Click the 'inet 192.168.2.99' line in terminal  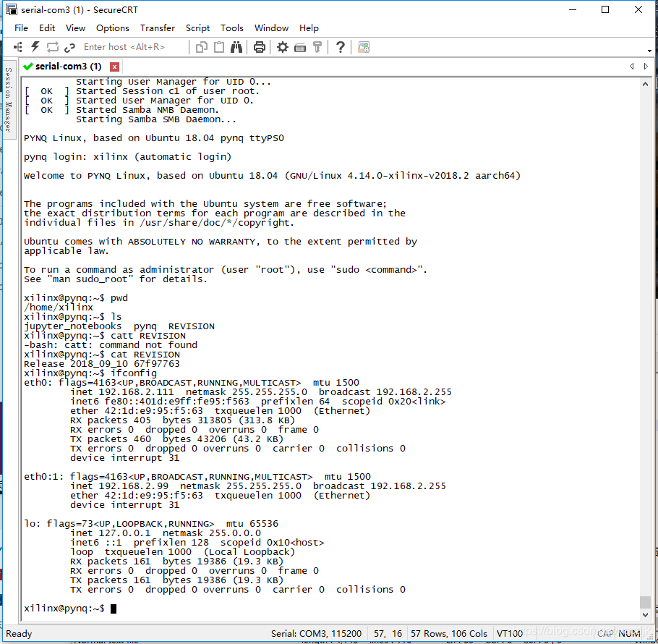257,486
